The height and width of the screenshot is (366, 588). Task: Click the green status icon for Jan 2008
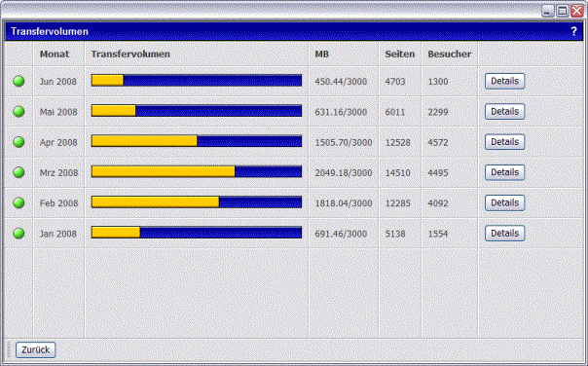pyautogui.click(x=18, y=234)
